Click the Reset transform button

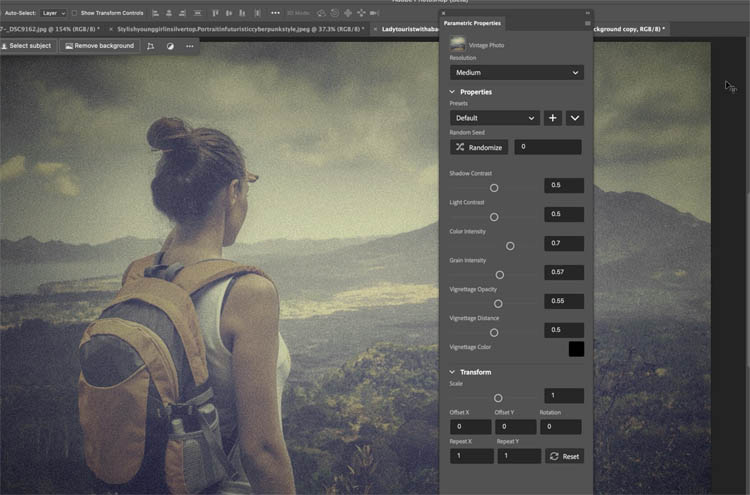pos(565,456)
